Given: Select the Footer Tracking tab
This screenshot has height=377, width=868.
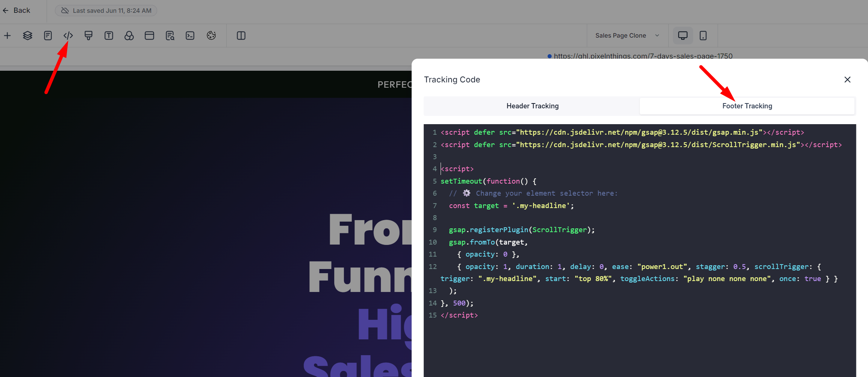Looking at the screenshot, I should point(747,106).
